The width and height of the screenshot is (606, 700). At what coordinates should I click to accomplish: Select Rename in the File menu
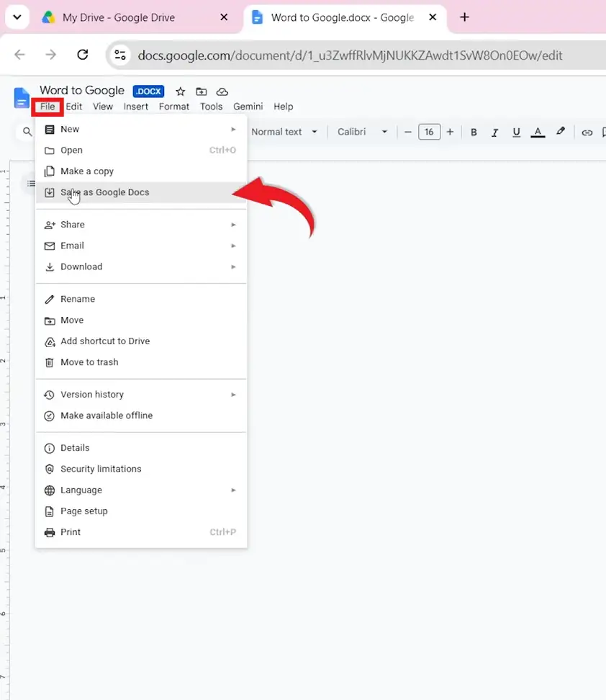tap(141, 299)
